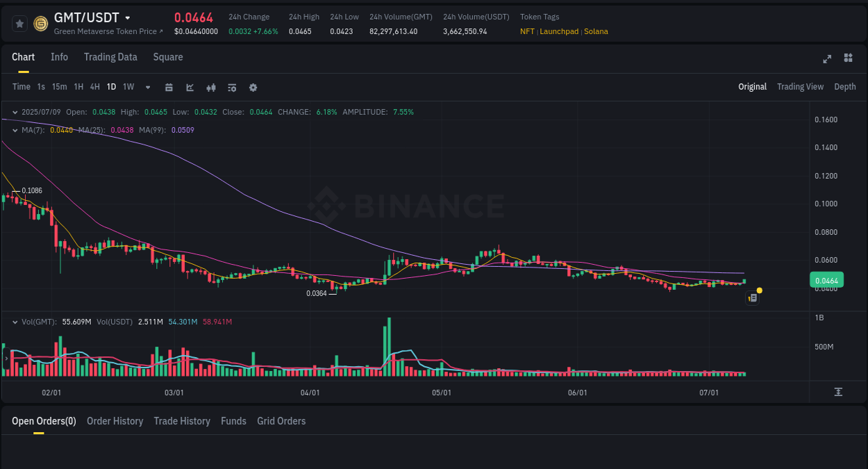The image size is (868, 469).
Task: Click the current price label 0.0464
Action: click(826, 279)
